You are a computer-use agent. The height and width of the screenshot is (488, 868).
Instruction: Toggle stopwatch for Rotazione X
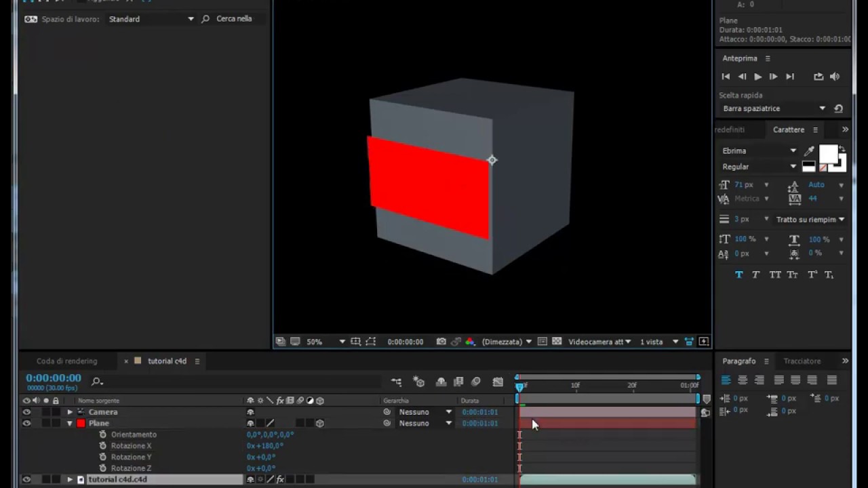point(103,446)
